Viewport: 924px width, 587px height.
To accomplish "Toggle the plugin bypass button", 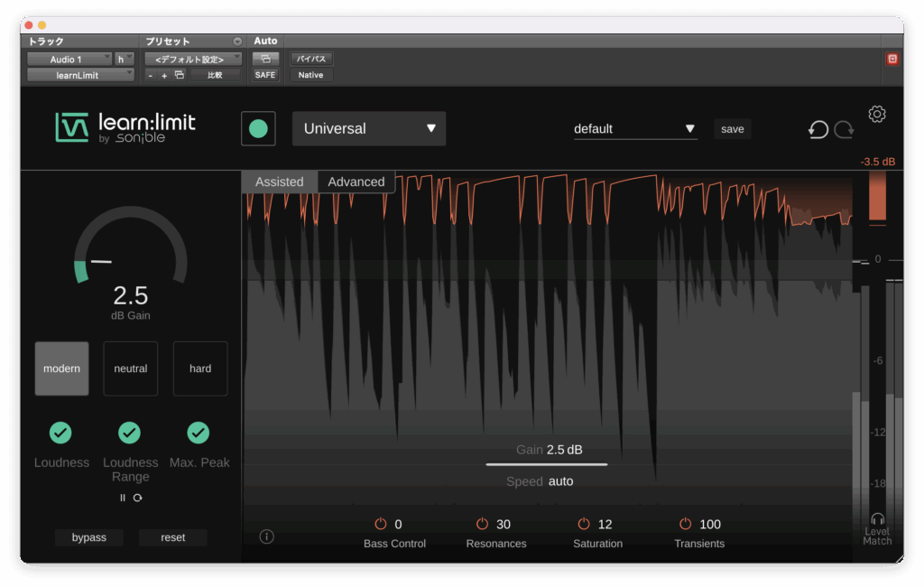I will point(89,537).
